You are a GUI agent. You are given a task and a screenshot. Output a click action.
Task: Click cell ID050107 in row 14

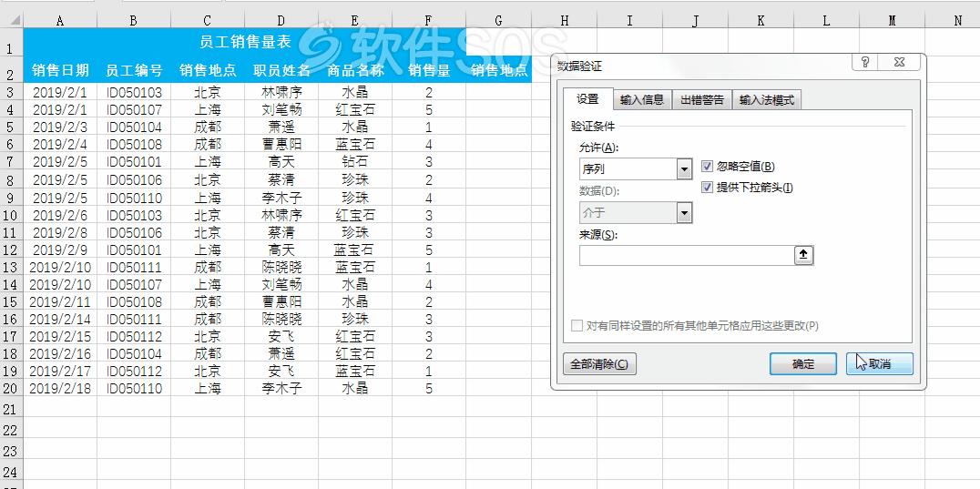pyautogui.click(x=134, y=285)
